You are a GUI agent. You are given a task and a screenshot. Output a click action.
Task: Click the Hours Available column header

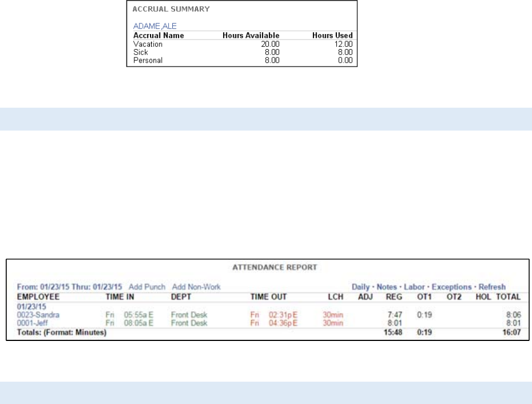(x=251, y=35)
